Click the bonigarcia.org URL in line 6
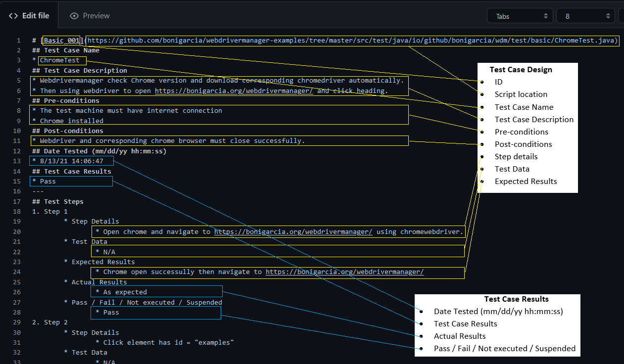624x364 pixels. (234, 91)
